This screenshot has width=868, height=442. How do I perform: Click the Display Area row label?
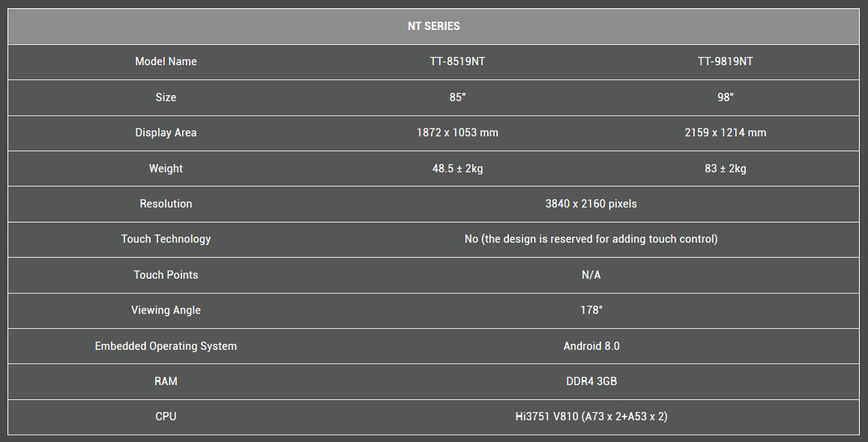pyautogui.click(x=166, y=133)
